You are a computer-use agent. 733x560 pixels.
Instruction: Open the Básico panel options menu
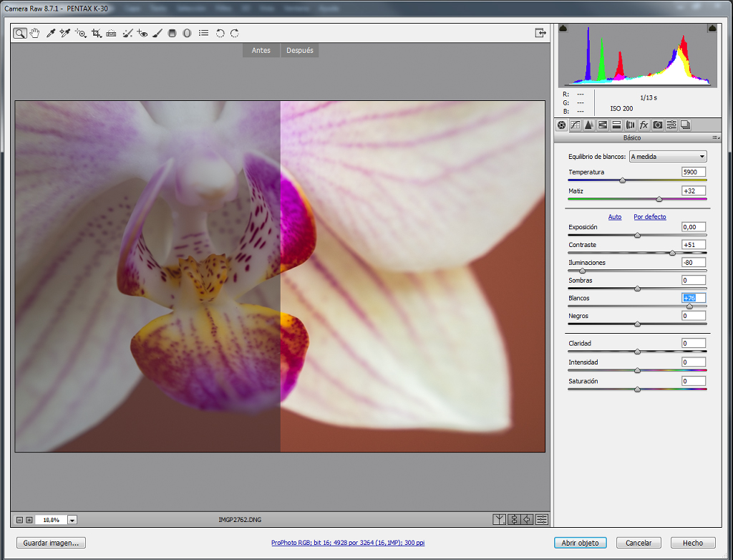[x=715, y=137]
